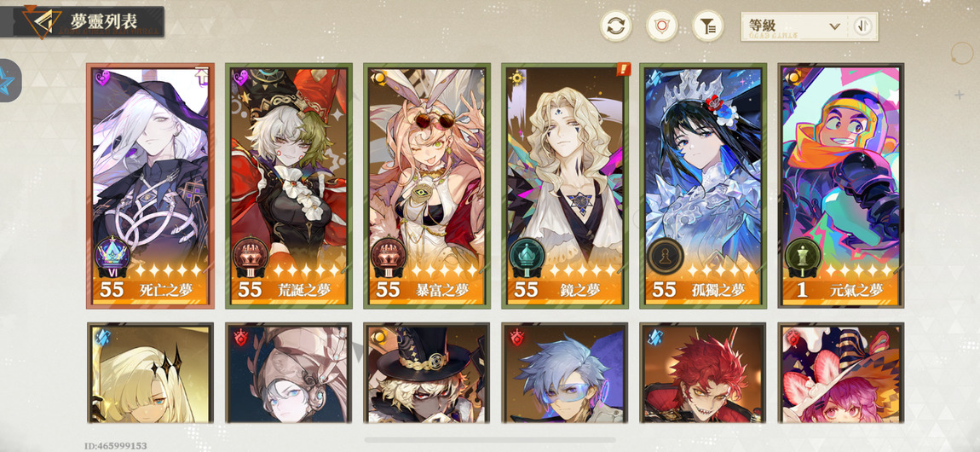The width and height of the screenshot is (980, 452).
Task: Click the crown rank VI emblem
Action: coord(113,257)
